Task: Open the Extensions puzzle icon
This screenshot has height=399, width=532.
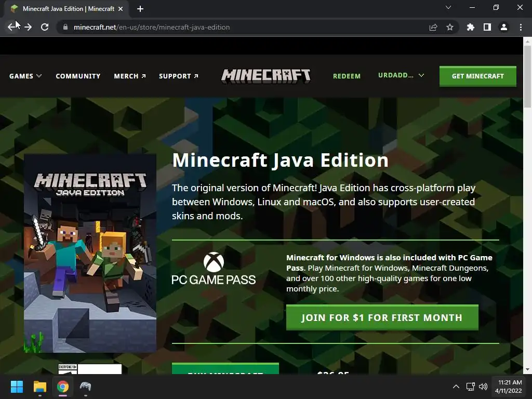Action: (x=471, y=27)
